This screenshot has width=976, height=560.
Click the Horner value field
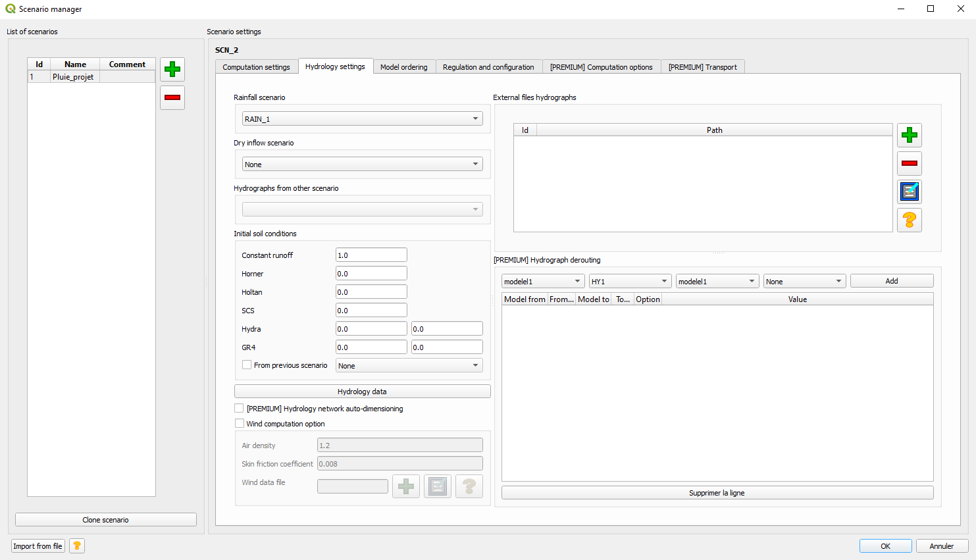(x=371, y=273)
